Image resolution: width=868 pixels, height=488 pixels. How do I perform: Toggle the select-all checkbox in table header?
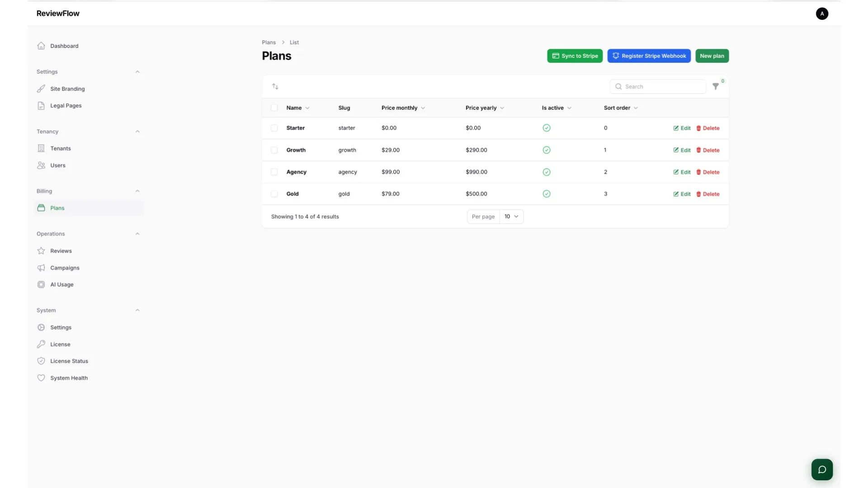pos(274,108)
